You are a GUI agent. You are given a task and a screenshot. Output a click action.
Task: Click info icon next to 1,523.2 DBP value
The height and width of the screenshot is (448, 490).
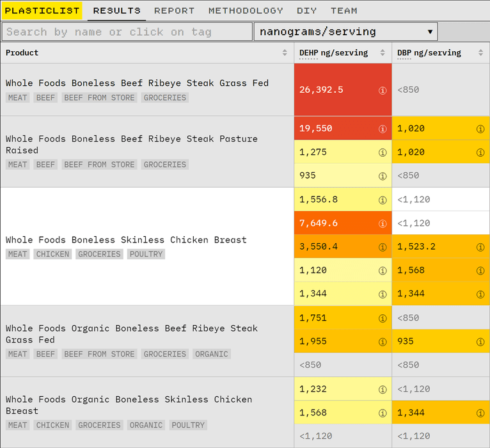[480, 247]
